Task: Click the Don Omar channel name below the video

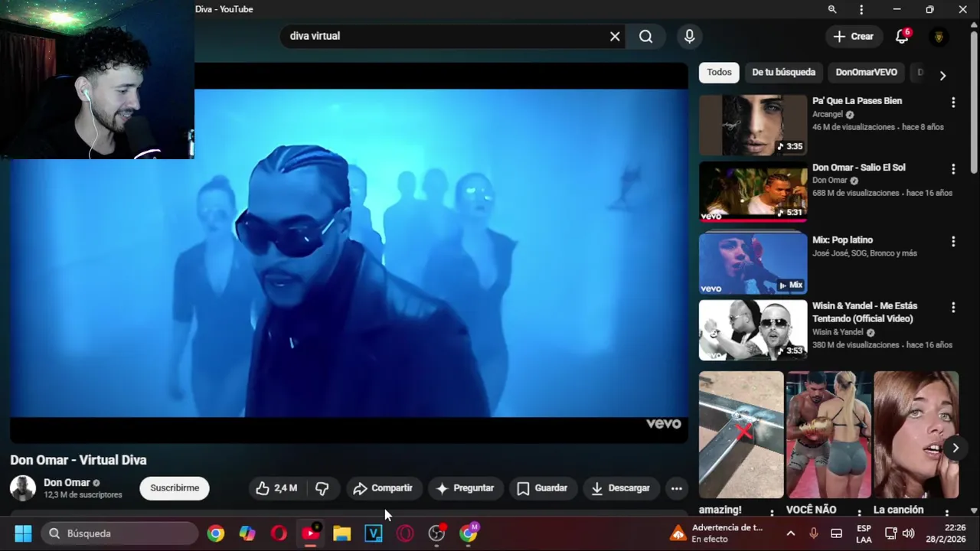Action: click(67, 483)
